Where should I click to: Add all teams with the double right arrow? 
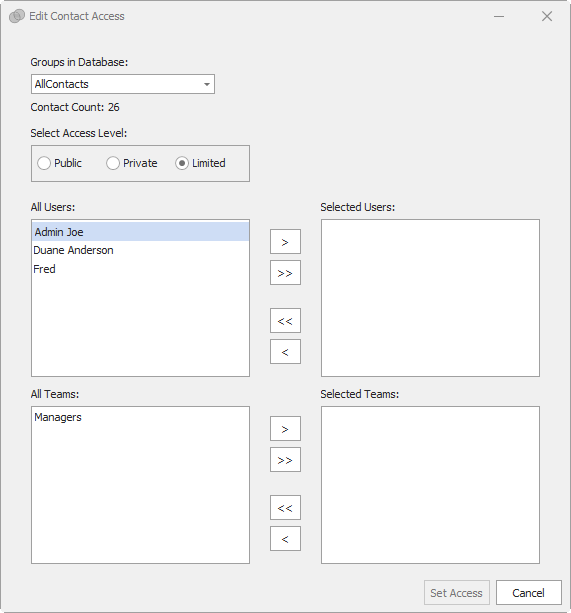click(285, 459)
